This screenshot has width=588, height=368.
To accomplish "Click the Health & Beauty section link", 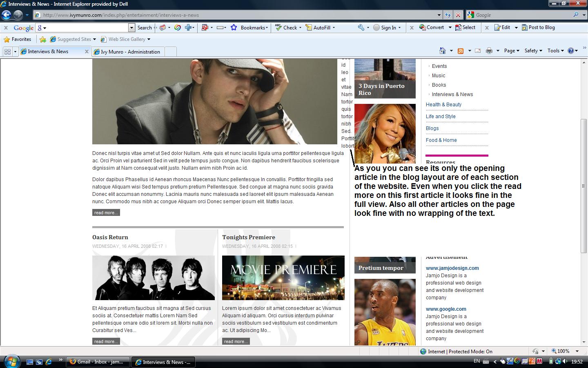I will click(x=443, y=105).
